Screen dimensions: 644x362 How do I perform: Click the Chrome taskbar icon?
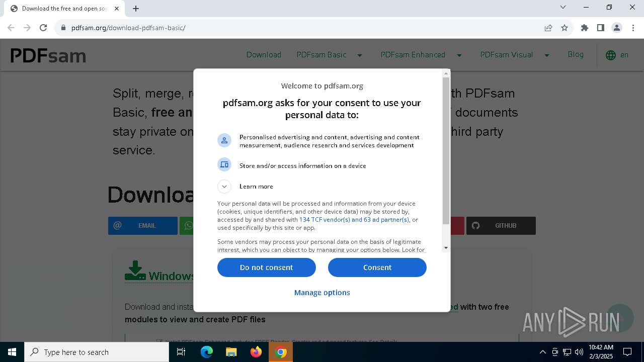(x=281, y=352)
